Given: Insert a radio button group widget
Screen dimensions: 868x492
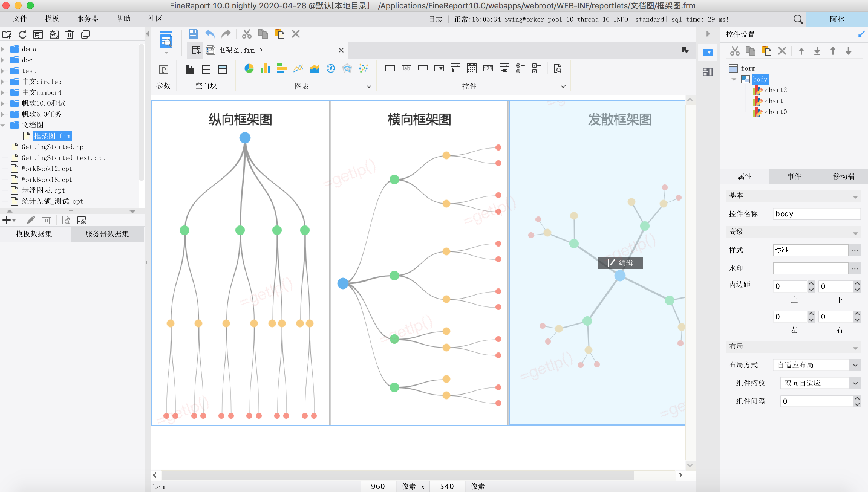Looking at the screenshot, I should click(520, 69).
